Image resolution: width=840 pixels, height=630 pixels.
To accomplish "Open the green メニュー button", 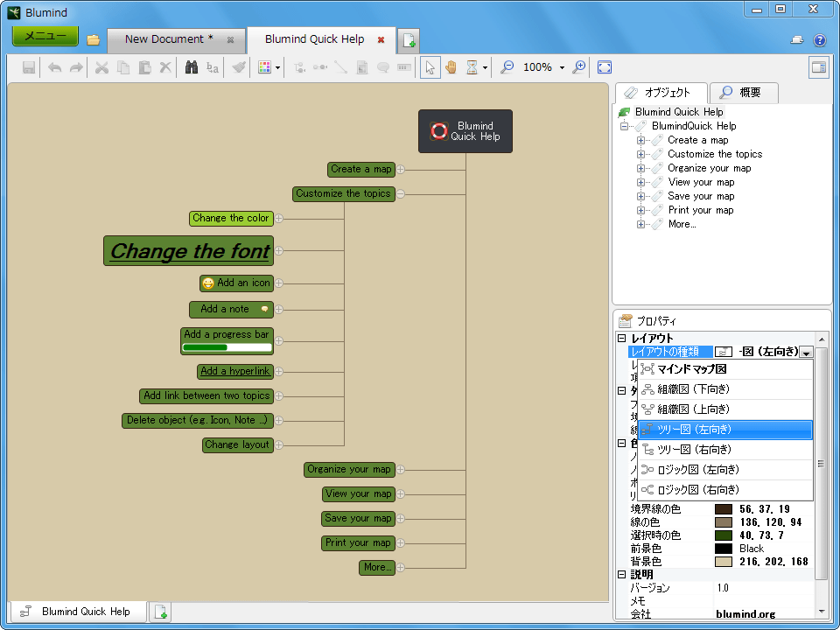I will [x=45, y=36].
